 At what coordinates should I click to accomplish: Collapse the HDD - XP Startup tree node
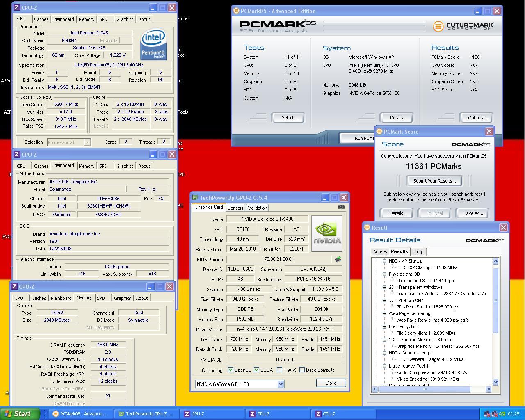click(x=384, y=261)
